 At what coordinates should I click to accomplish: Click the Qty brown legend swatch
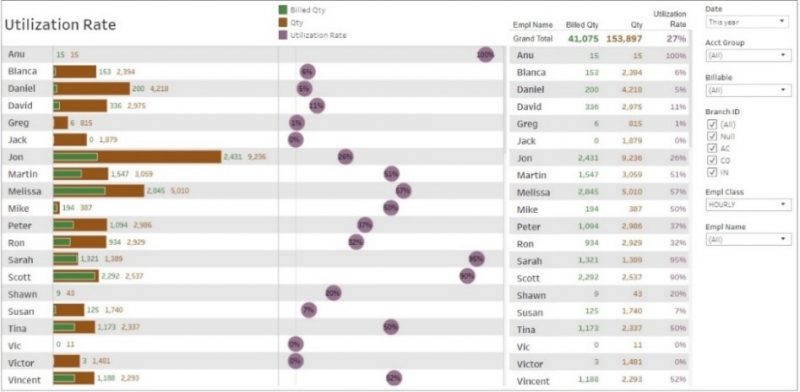click(283, 22)
